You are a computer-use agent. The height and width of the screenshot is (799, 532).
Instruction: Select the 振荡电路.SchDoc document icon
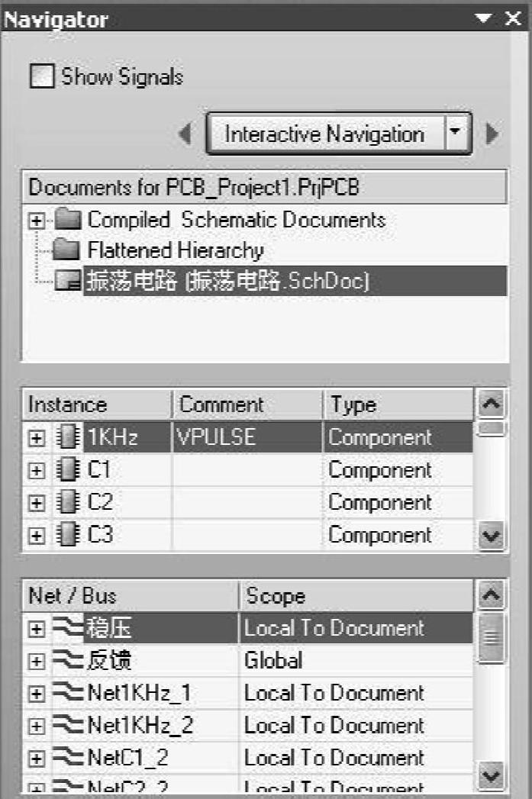pyautogui.click(x=68, y=280)
